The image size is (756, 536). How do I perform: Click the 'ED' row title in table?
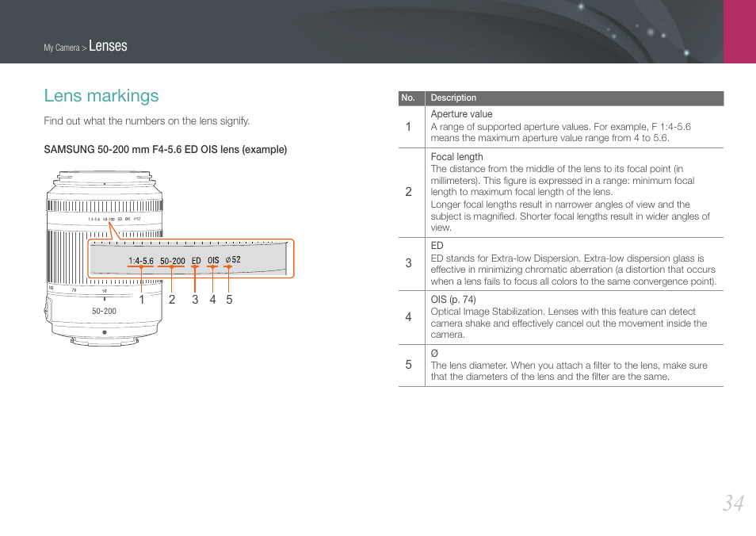(437, 246)
